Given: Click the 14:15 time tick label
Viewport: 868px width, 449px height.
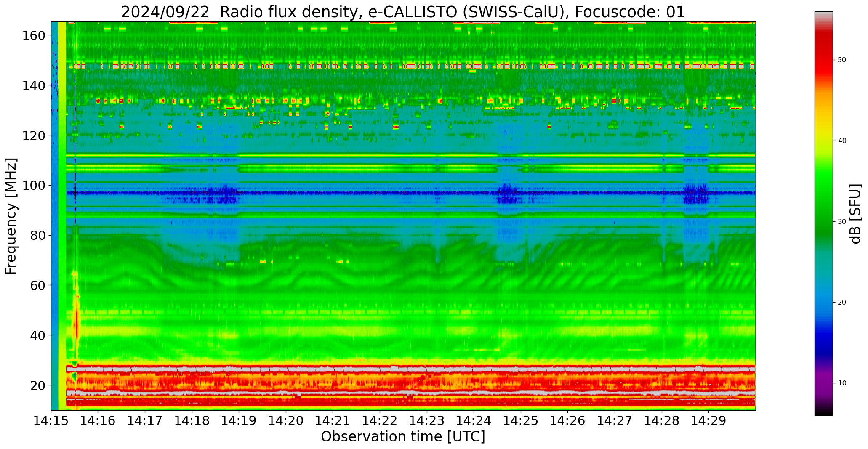Looking at the screenshot, I should [x=51, y=420].
